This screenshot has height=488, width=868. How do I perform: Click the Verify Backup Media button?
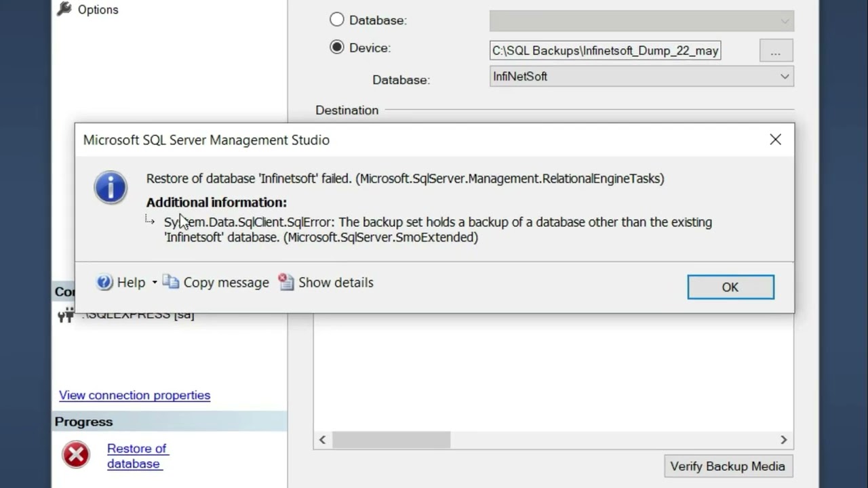(x=728, y=466)
